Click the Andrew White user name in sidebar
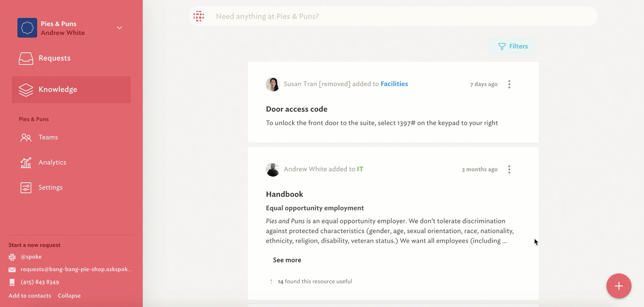644x307 pixels. tap(63, 33)
